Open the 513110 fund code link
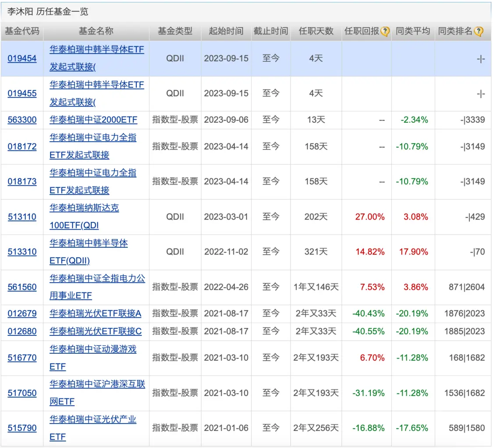This screenshot has height=448, width=493. click(x=22, y=217)
